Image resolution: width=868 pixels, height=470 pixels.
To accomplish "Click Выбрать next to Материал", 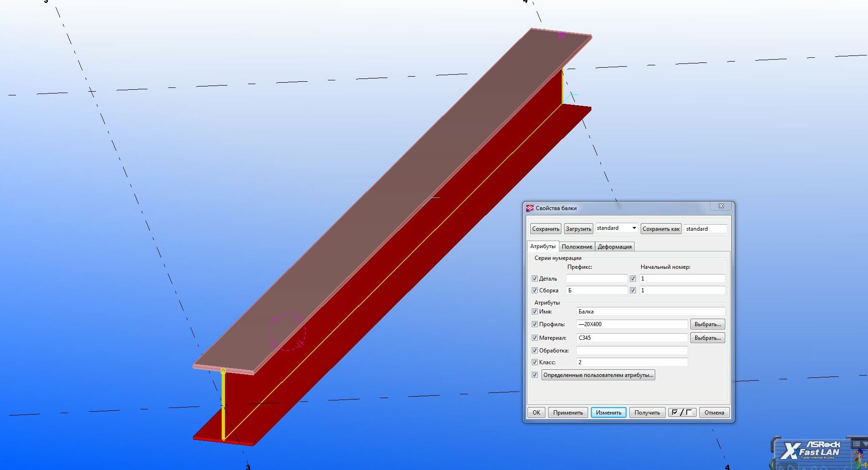I will coord(707,338).
